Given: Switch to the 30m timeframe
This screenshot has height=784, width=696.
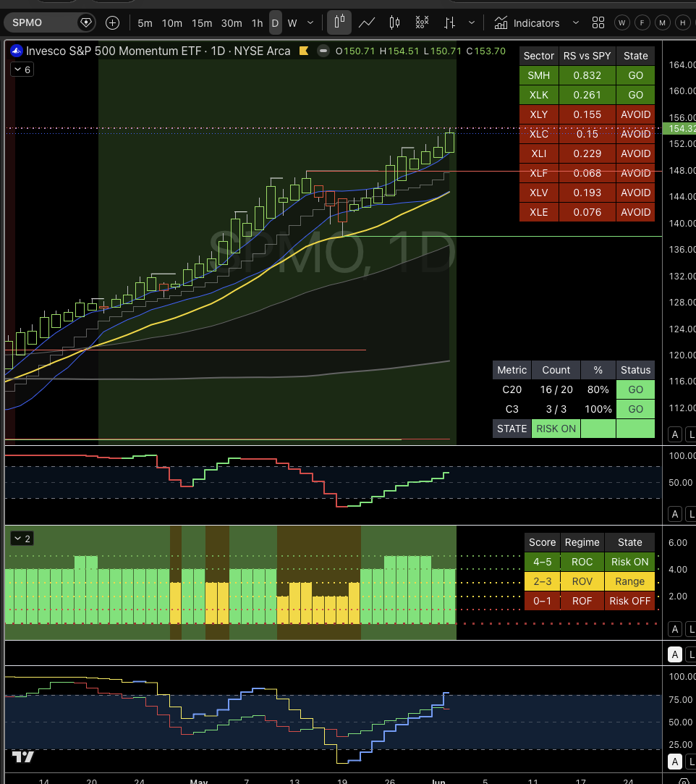Looking at the screenshot, I should pos(232,23).
